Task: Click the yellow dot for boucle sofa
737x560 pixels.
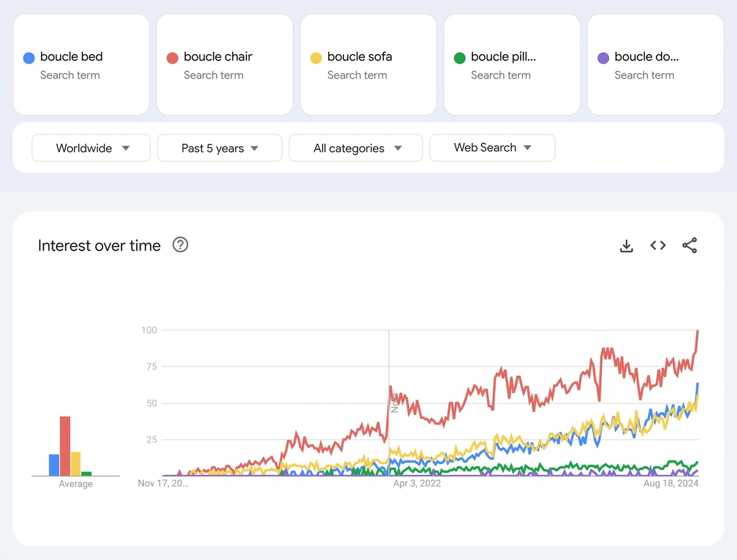Action: (316, 58)
